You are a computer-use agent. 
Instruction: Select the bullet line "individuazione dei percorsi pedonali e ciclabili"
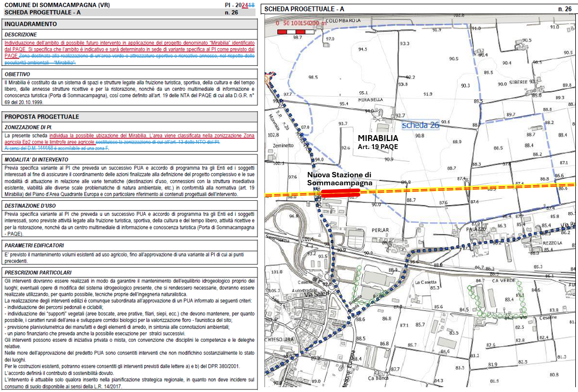54,307
